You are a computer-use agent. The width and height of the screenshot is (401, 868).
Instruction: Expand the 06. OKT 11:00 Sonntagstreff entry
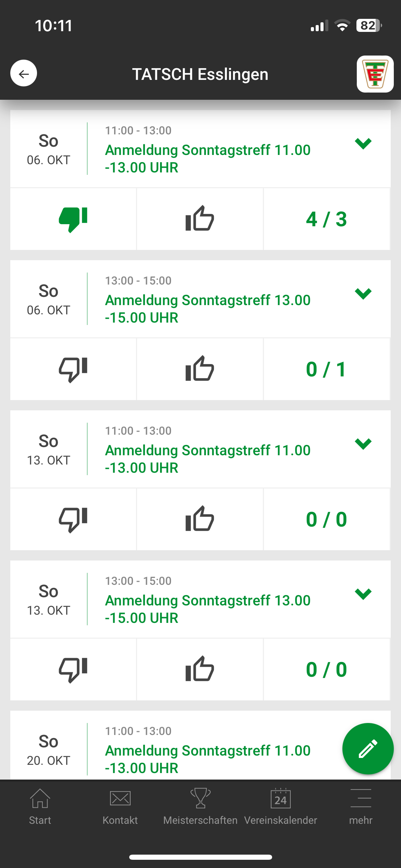click(x=363, y=143)
